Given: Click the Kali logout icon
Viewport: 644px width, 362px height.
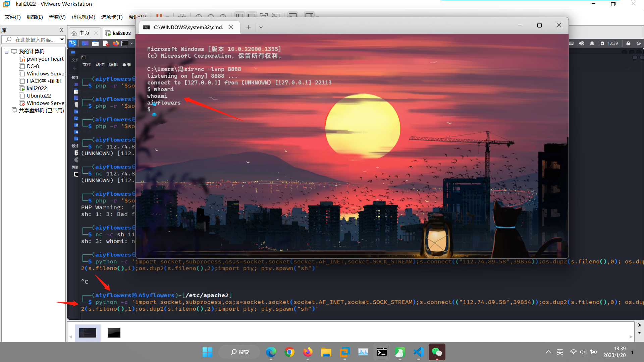Looking at the screenshot, I should coord(639,43).
